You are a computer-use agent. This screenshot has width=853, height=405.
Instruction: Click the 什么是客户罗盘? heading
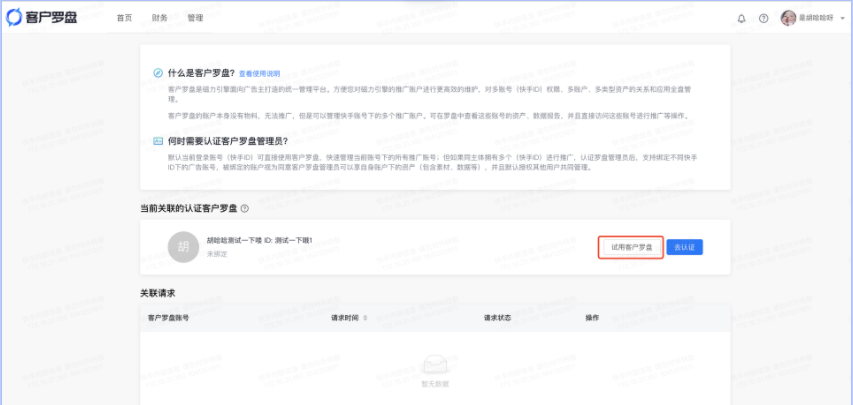tap(201, 73)
